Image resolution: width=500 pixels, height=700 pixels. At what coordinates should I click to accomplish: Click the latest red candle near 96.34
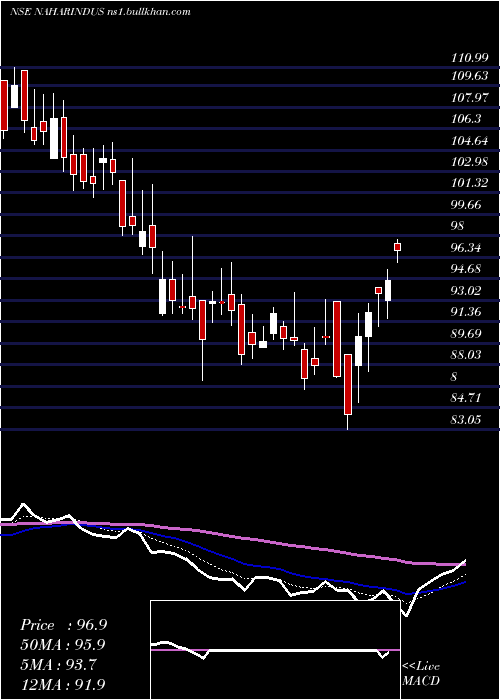click(397, 247)
